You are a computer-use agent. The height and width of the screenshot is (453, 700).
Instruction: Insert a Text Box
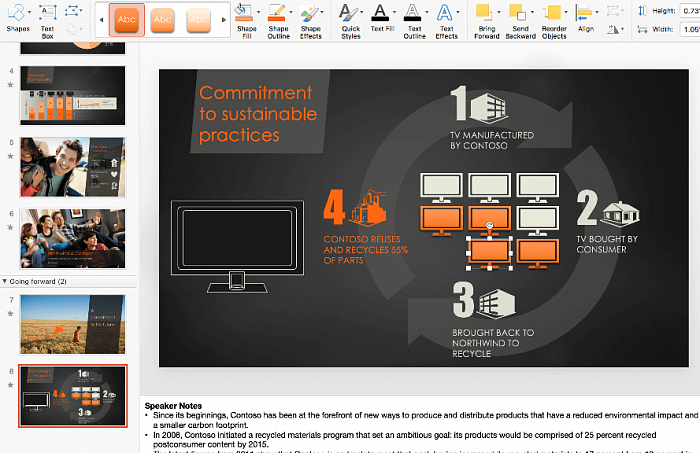pos(47,19)
